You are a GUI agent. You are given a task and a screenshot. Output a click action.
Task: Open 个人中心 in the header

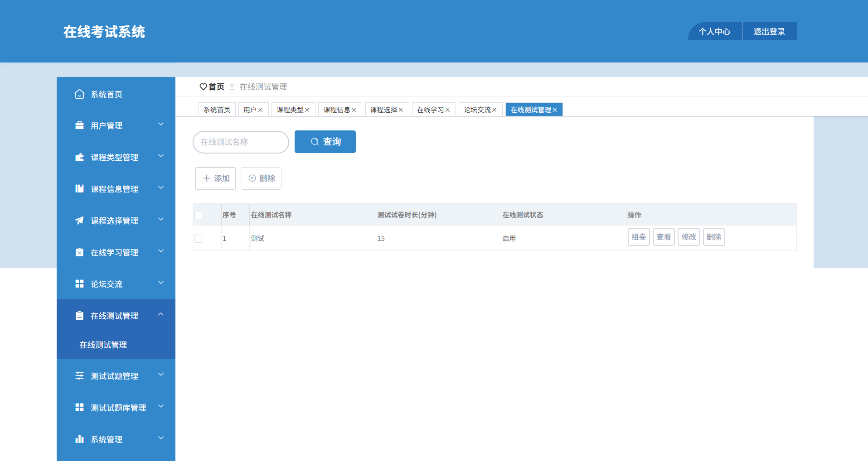coord(715,31)
